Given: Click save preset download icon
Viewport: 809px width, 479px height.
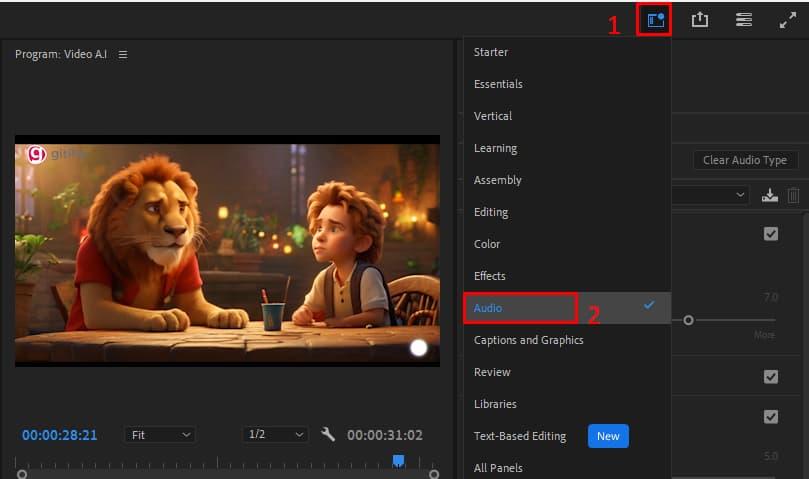Looking at the screenshot, I should click(x=770, y=195).
